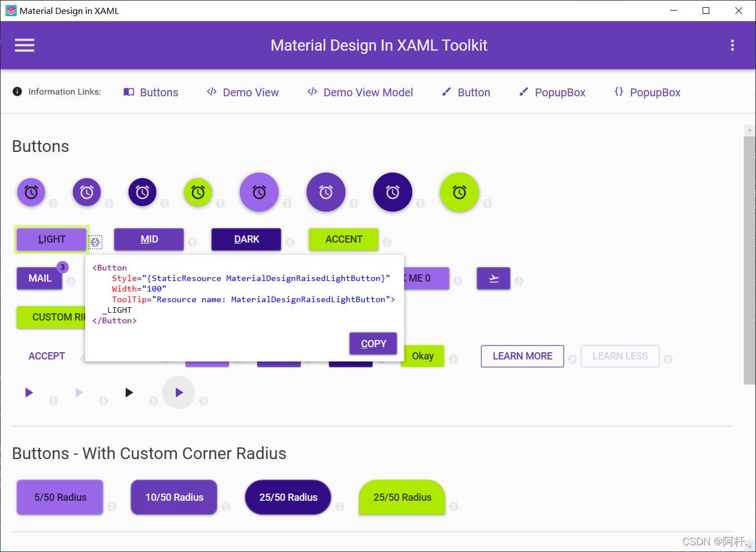Open the Demo View Model link
Image resolution: width=756 pixels, height=552 pixels.
point(360,92)
